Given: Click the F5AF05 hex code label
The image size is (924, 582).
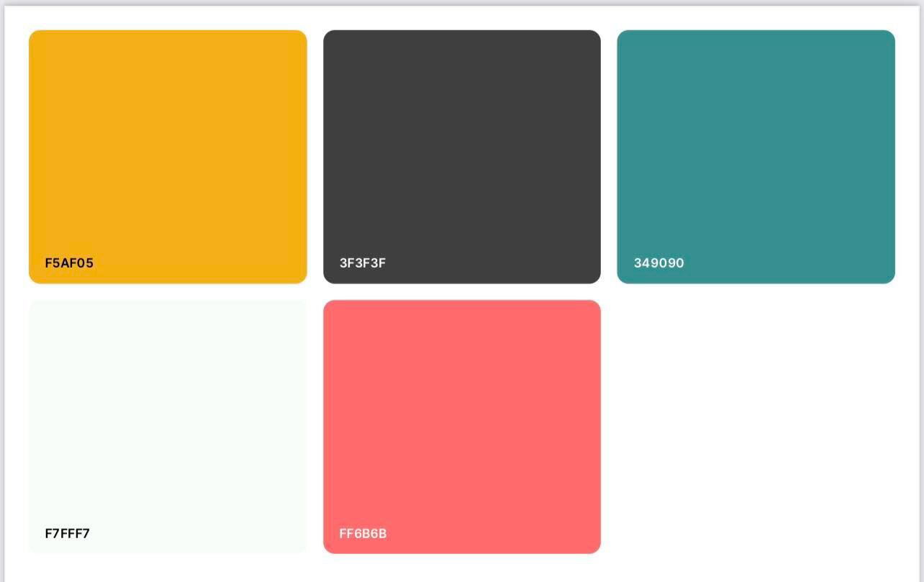Looking at the screenshot, I should tap(69, 263).
